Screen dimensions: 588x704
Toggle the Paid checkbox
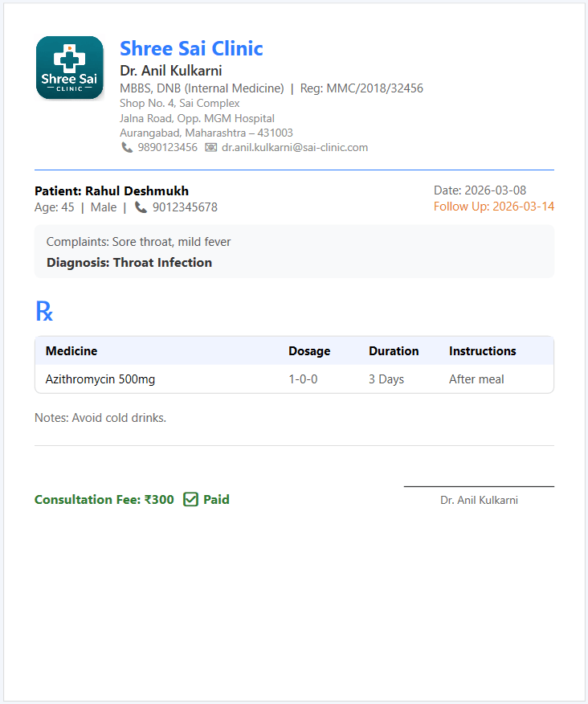[190, 500]
